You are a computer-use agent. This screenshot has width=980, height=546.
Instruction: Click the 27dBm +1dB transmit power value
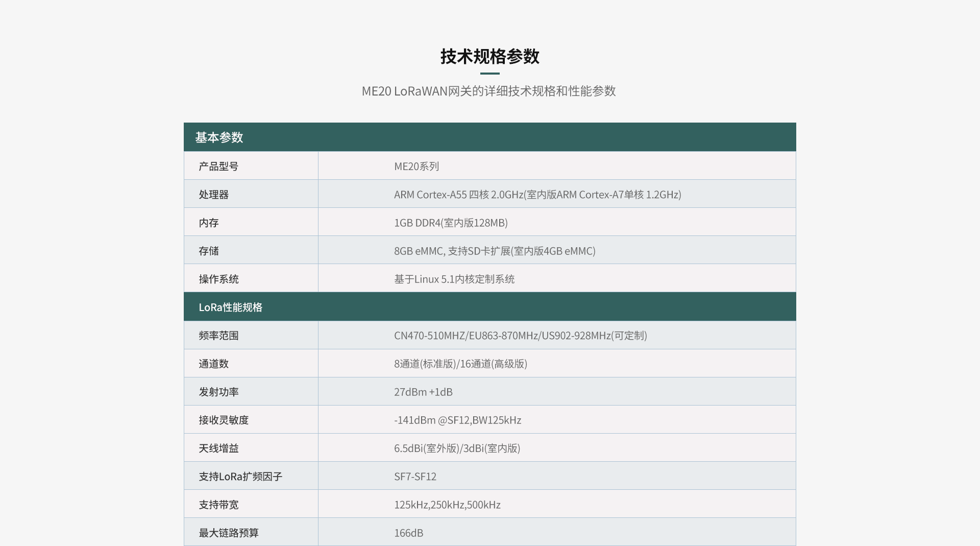pos(423,392)
